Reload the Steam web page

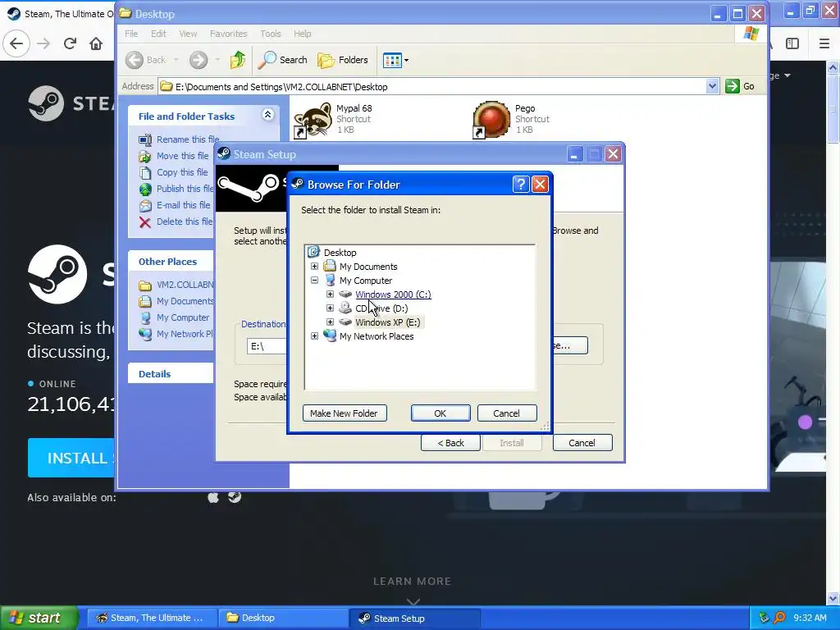pos(70,43)
